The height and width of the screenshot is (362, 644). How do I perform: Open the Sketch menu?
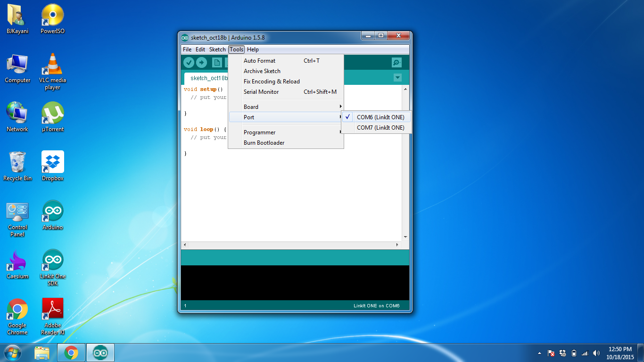click(217, 49)
